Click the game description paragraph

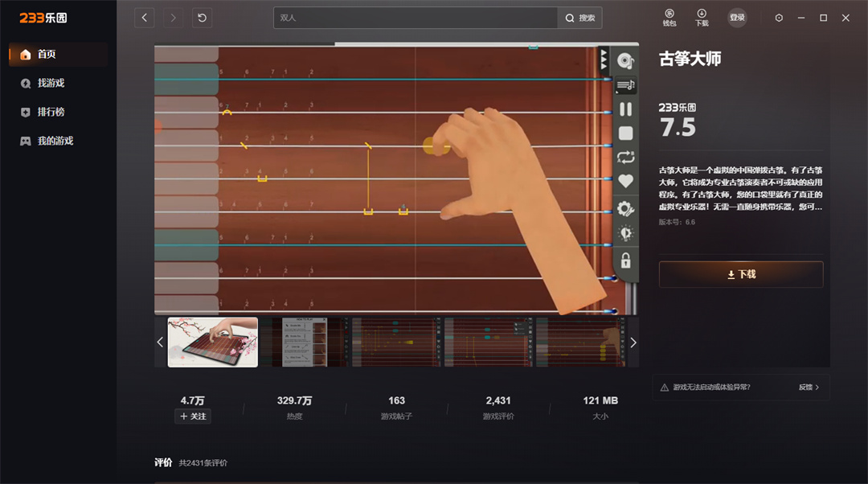tap(741, 188)
